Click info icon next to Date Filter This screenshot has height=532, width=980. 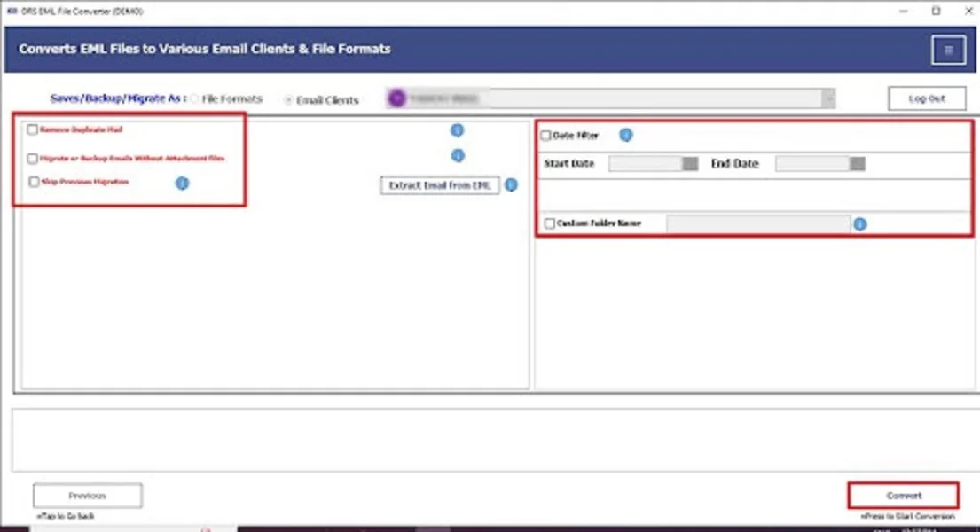tap(626, 135)
